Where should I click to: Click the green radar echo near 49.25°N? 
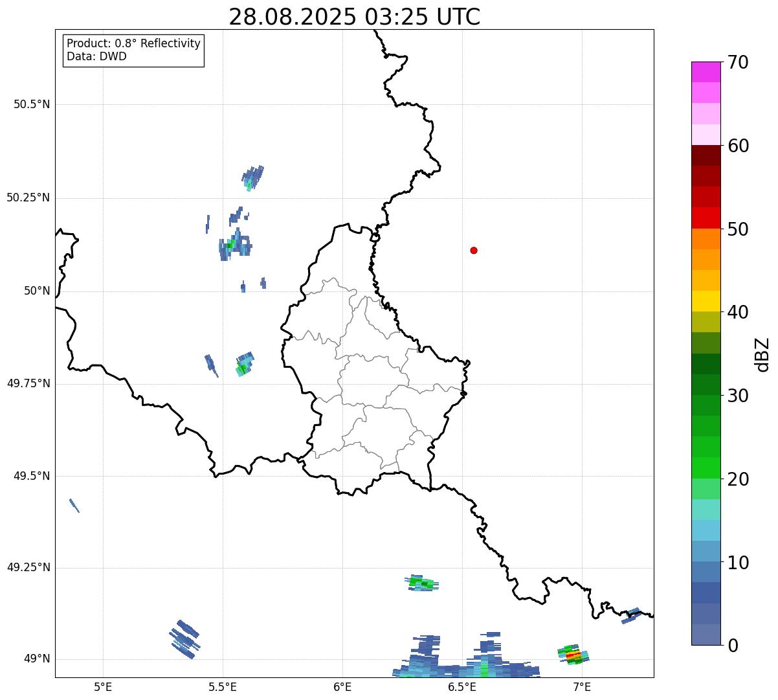coord(423,583)
